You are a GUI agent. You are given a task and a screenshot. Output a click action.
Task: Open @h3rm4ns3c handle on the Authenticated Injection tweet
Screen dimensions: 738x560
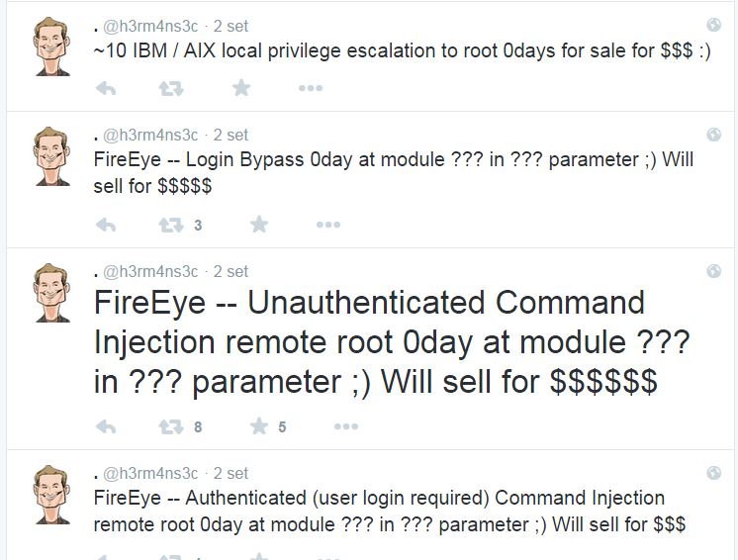pyautogui.click(x=150, y=473)
